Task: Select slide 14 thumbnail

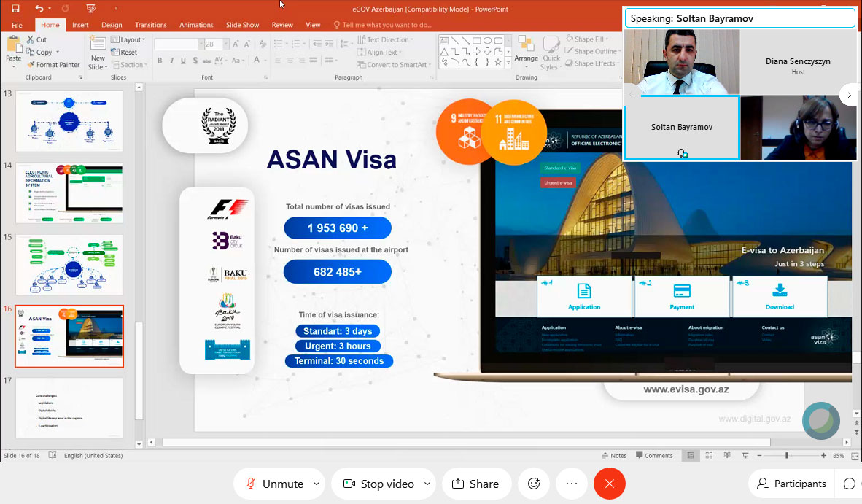Action: [x=69, y=193]
